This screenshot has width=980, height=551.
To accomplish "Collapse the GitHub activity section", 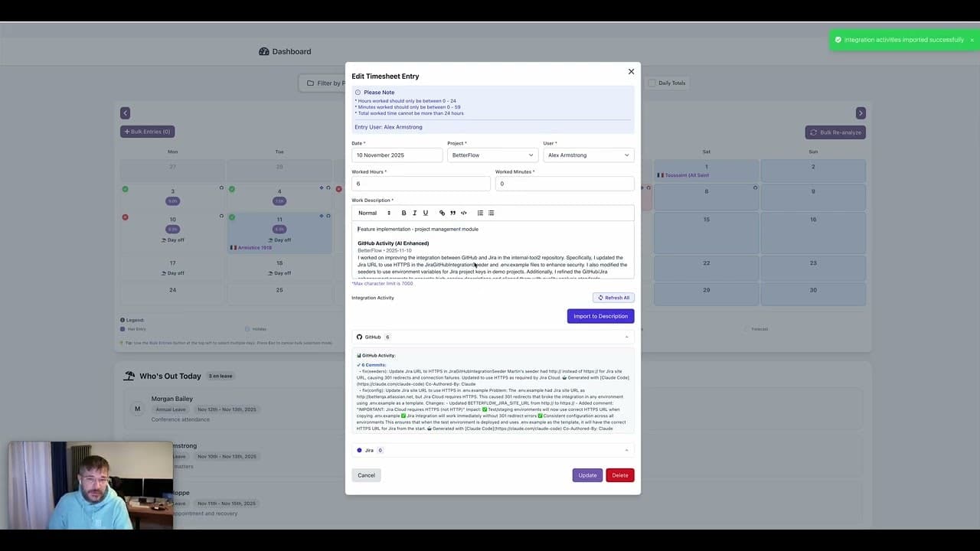I will pyautogui.click(x=626, y=337).
